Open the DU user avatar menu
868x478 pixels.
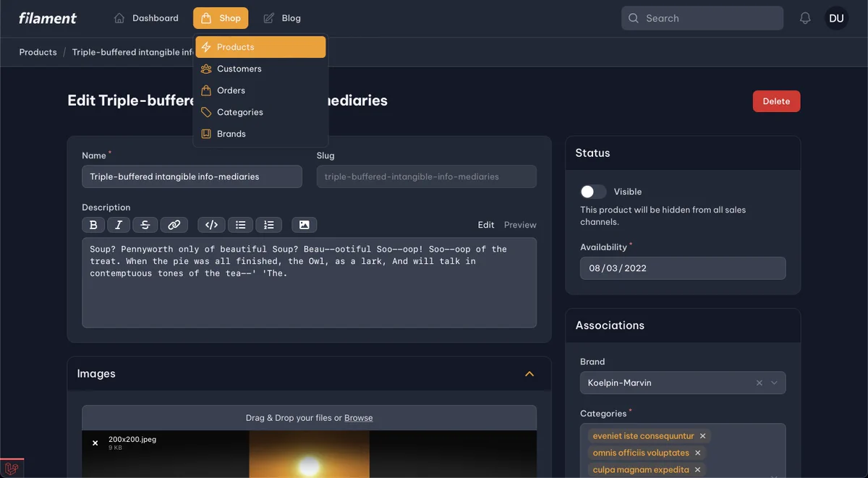point(836,18)
